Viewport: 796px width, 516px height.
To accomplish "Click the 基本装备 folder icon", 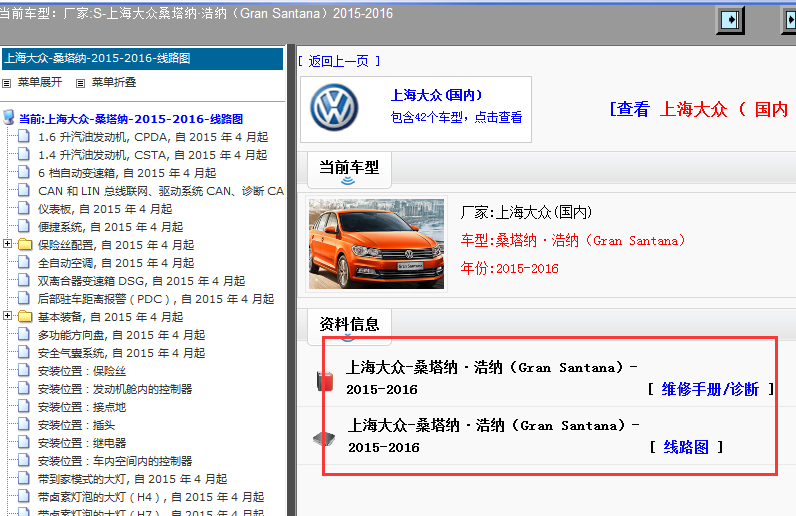I will (x=25, y=317).
